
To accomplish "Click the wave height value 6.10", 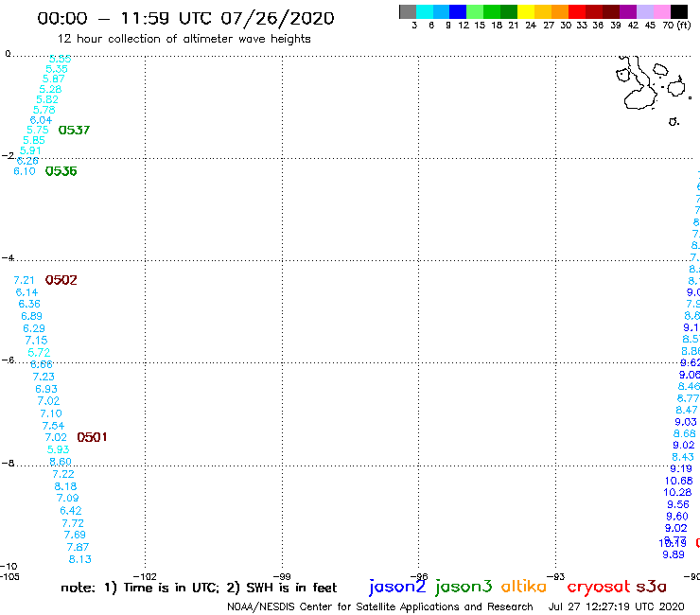I will 25,171.
